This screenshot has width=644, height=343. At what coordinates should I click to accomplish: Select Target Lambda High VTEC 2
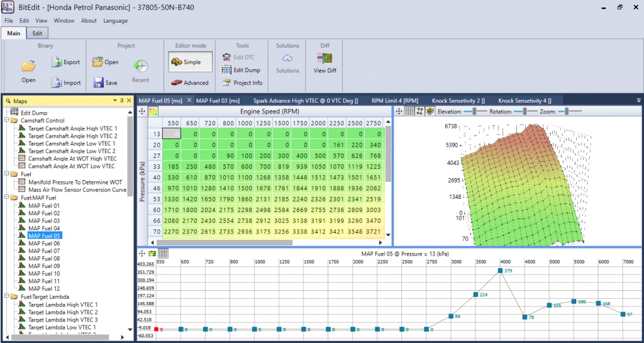tap(63, 312)
